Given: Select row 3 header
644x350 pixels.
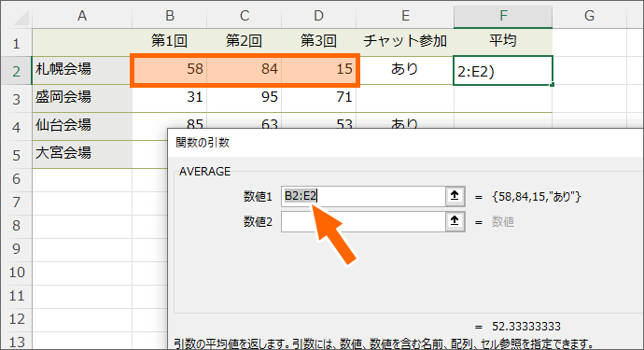Looking at the screenshot, I should point(17,99).
